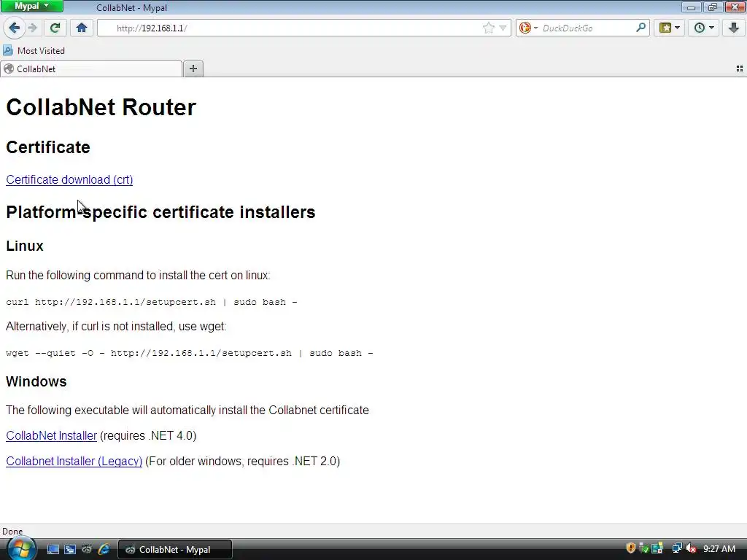Screen dimensions: 747x560
Task: Show the downloads panel
Action: [x=734, y=28]
